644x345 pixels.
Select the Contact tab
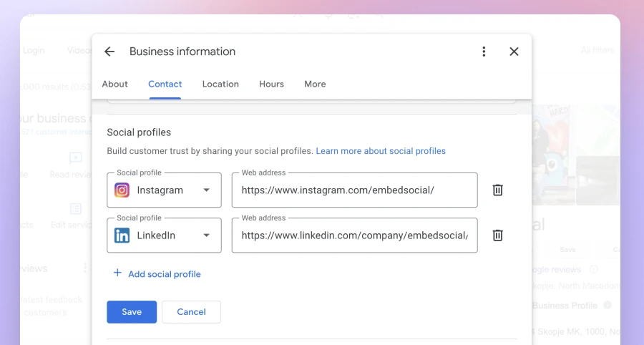(x=165, y=84)
